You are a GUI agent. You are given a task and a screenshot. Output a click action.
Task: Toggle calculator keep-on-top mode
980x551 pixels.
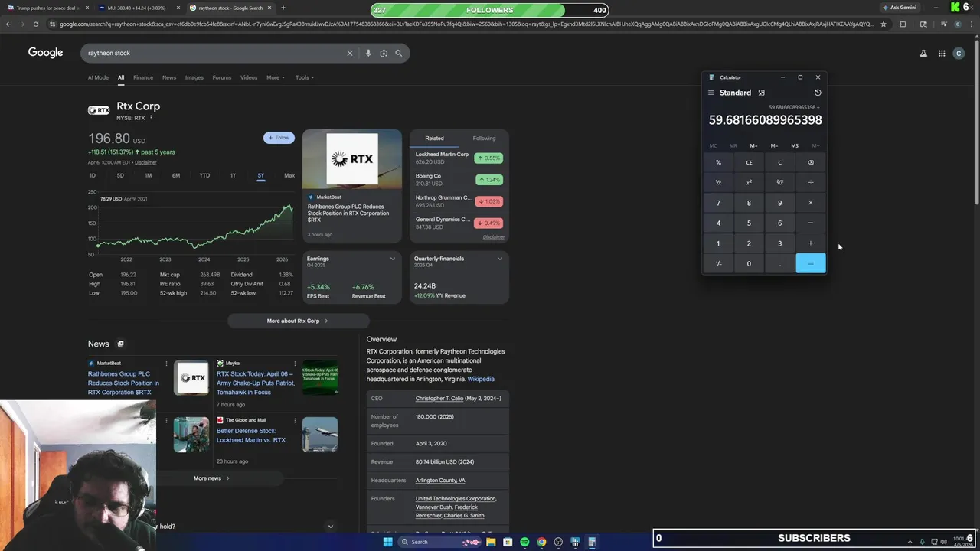pyautogui.click(x=761, y=93)
